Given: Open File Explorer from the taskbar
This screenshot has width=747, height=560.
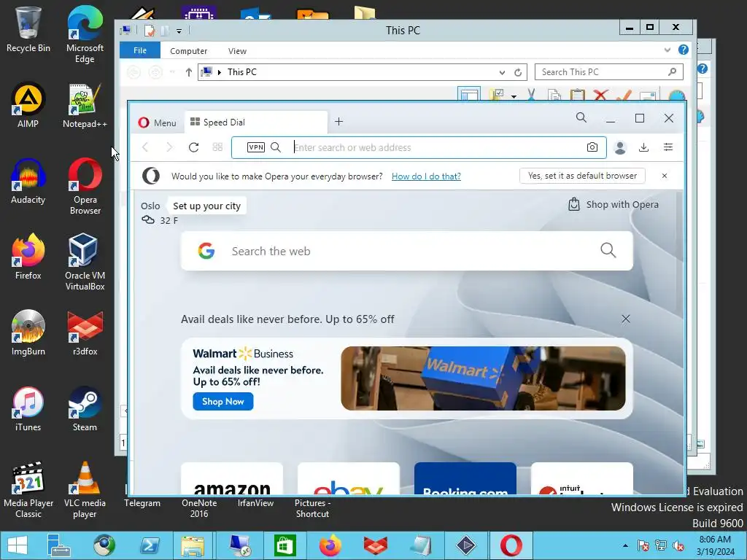Looking at the screenshot, I should 193,545.
